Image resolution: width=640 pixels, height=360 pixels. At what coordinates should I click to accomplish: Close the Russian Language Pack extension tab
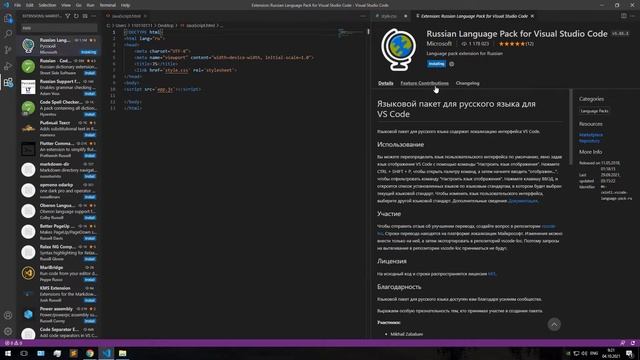532,16
